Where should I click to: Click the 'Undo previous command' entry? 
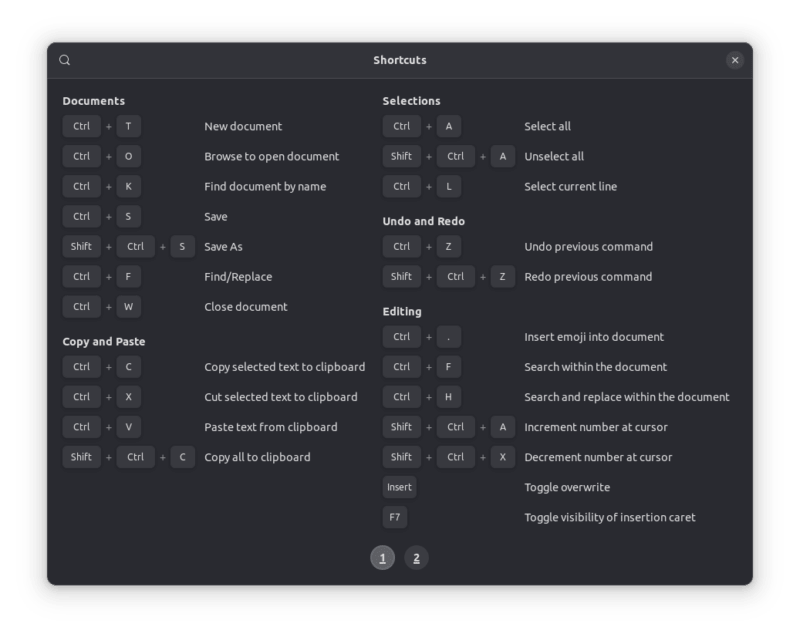point(588,246)
